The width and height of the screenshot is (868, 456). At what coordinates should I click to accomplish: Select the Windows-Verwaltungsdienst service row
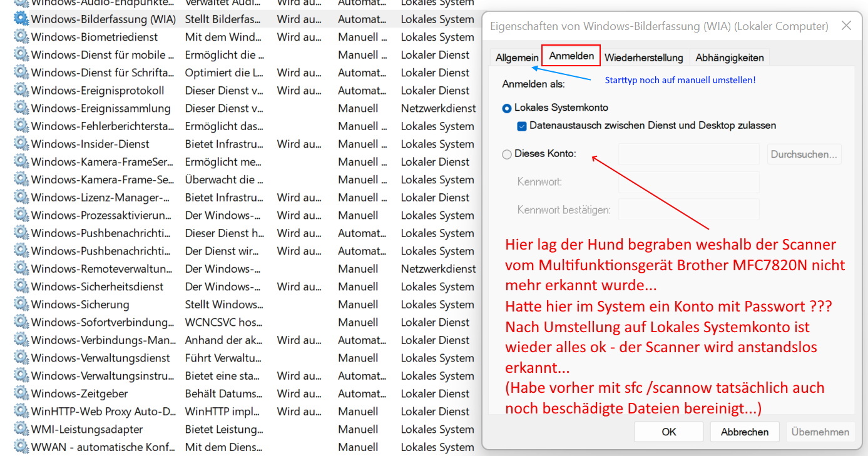101,358
